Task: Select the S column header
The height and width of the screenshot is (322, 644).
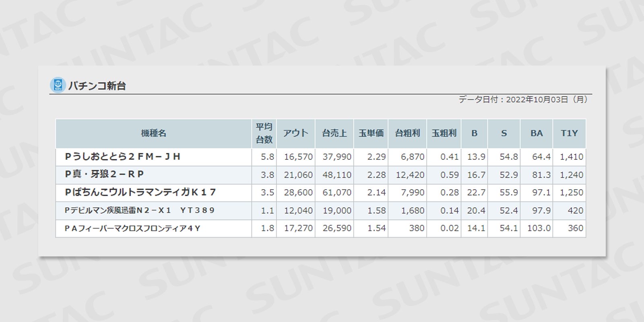Action: [504, 133]
